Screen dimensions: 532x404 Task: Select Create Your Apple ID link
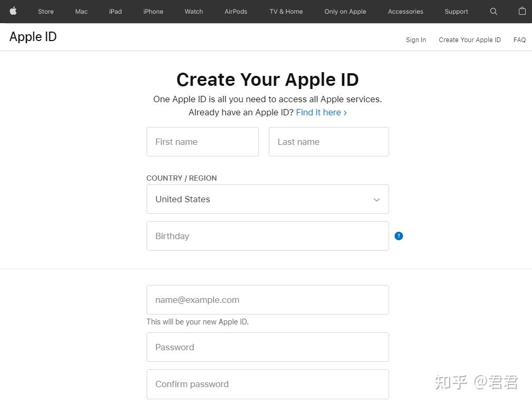pyautogui.click(x=469, y=40)
